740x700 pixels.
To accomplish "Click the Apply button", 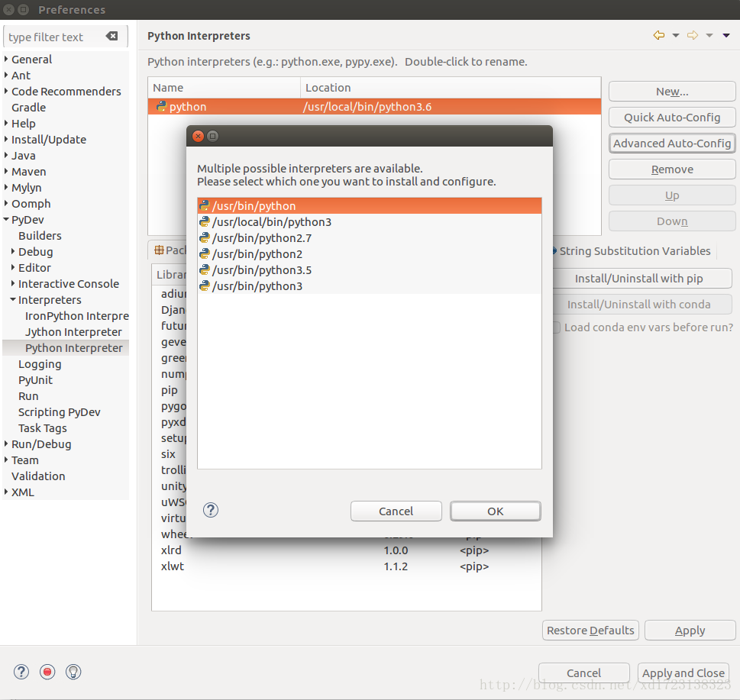I will pos(690,631).
